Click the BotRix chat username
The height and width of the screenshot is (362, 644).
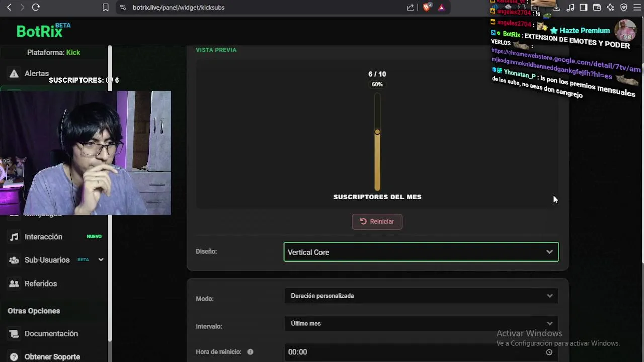(511, 34)
